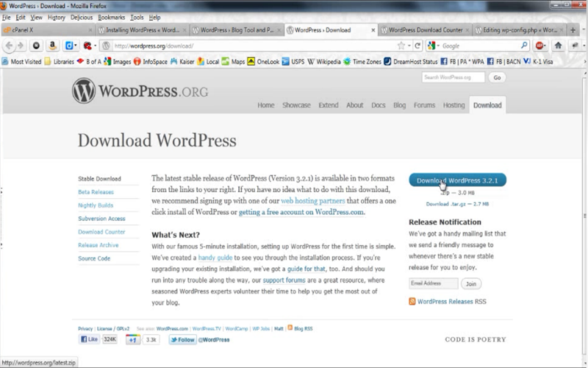
Task: Click into the Email Address field
Action: point(433,283)
